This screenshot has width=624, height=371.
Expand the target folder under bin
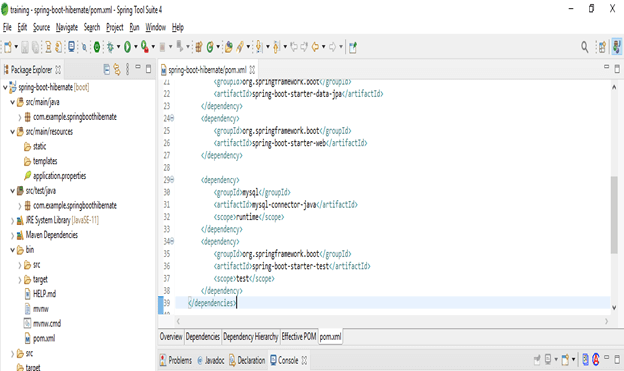[20, 280]
